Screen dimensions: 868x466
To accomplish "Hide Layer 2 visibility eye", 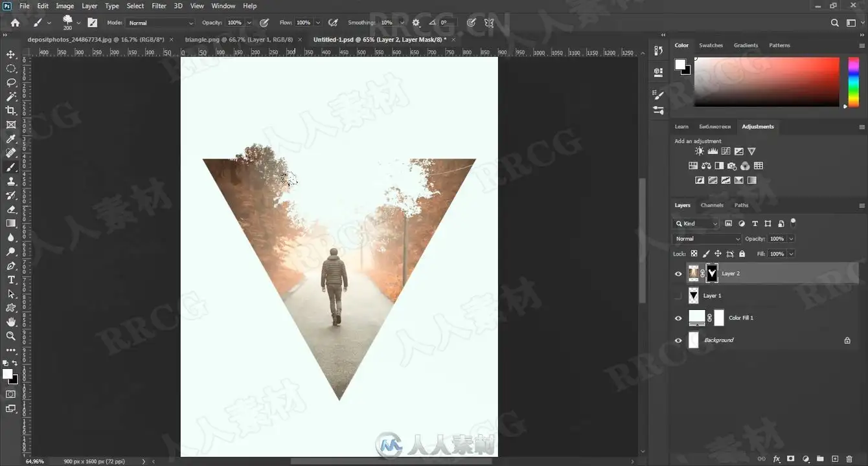I will [678, 274].
